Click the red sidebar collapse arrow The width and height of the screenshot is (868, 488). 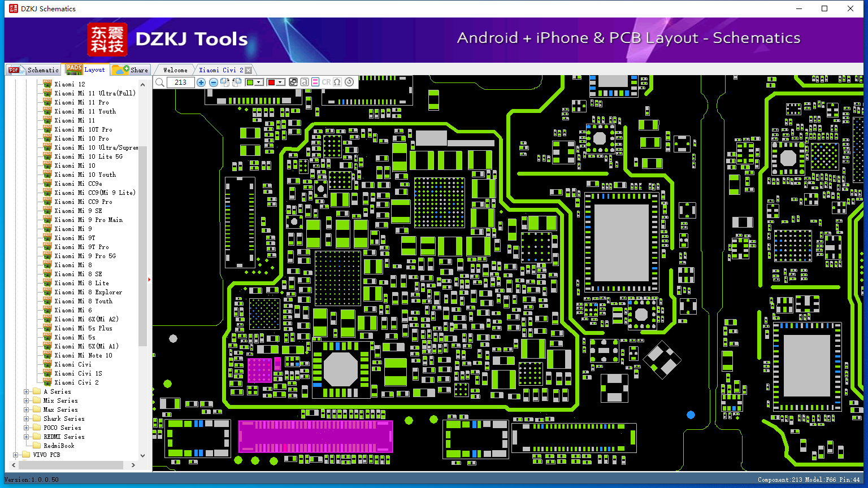click(x=149, y=279)
